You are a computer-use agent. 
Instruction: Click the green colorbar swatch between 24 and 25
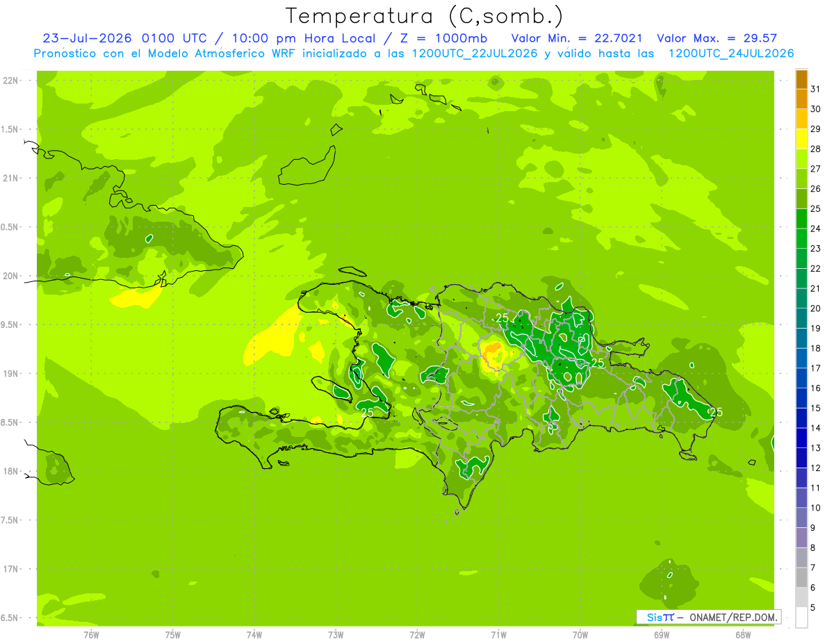point(801,218)
